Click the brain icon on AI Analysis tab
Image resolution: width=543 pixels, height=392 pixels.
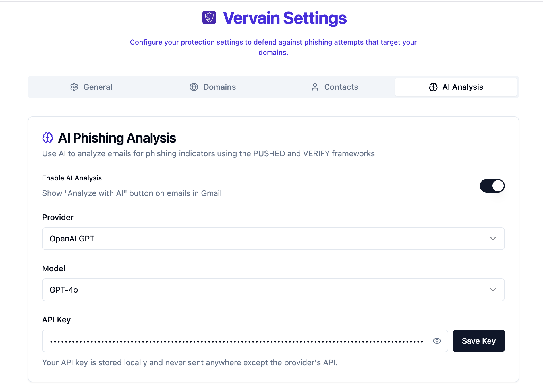tap(432, 87)
